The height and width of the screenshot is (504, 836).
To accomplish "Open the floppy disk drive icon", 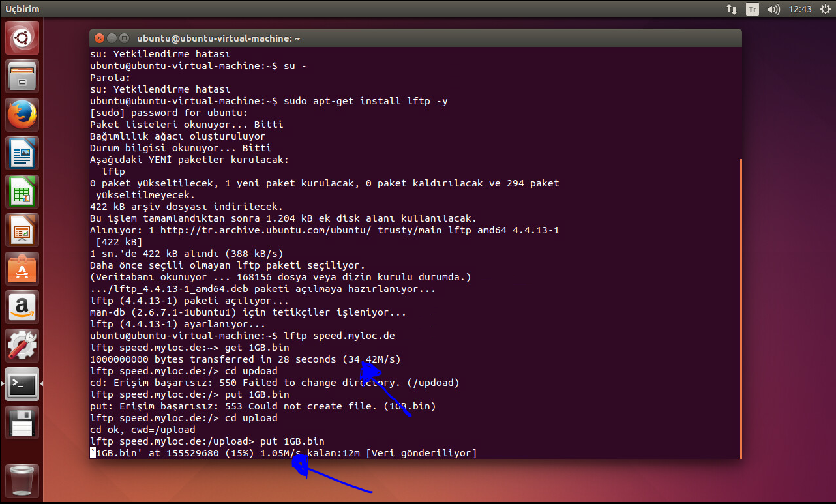I will pos(22,422).
